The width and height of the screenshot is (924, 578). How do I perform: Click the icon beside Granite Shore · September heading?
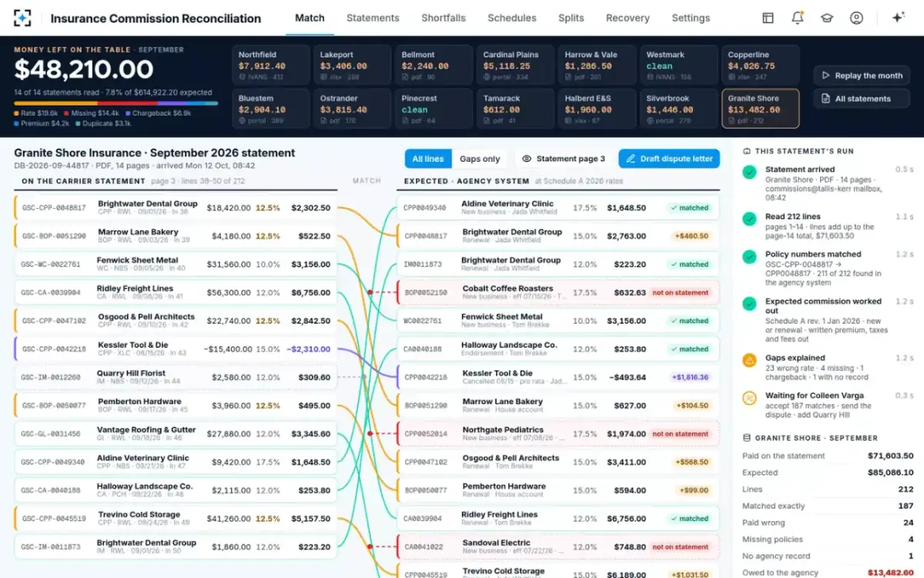747,438
